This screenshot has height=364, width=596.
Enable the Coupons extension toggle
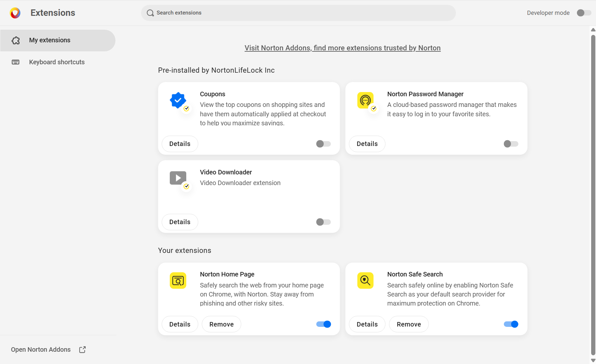click(x=323, y=144)
